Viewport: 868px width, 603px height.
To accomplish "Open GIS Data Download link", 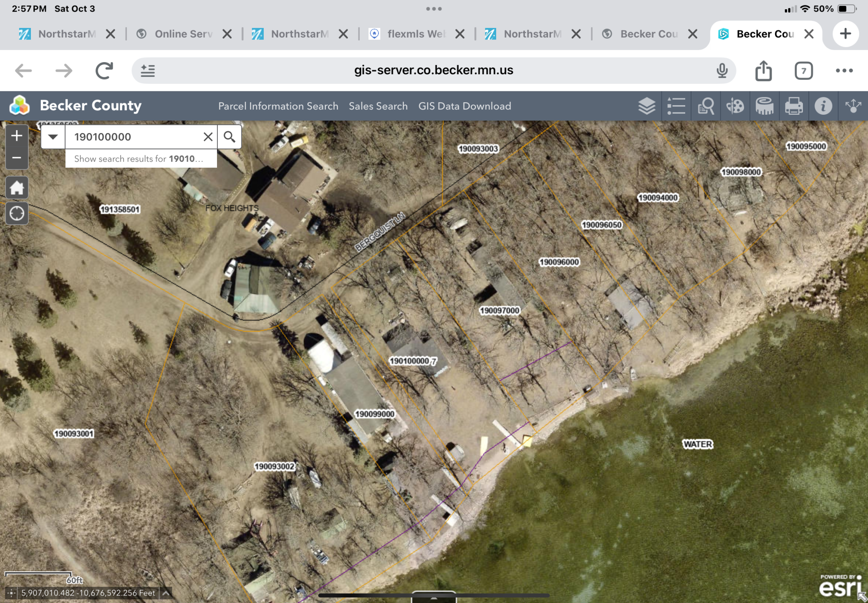I will pyautogui.click(x=464, y=106).
